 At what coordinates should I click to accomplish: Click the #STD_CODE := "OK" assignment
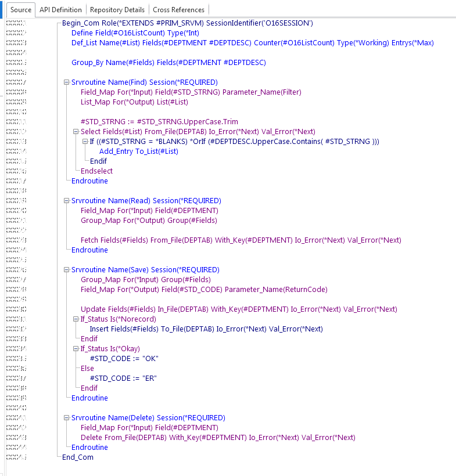point(124,359)
